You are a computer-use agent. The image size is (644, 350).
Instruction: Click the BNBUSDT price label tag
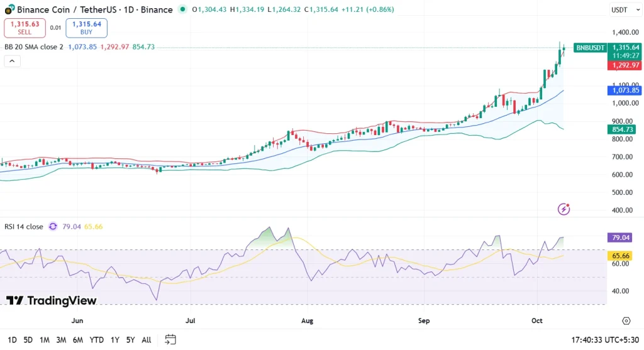click(590, 48)
